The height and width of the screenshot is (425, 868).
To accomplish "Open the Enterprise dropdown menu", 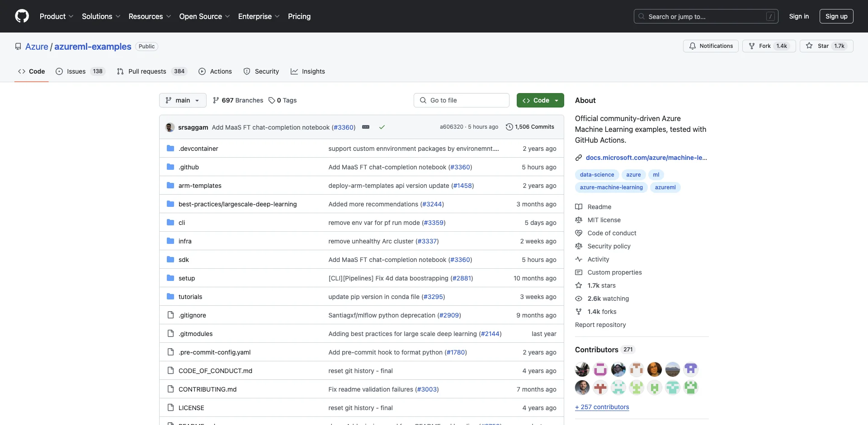I will coord(259,16).
